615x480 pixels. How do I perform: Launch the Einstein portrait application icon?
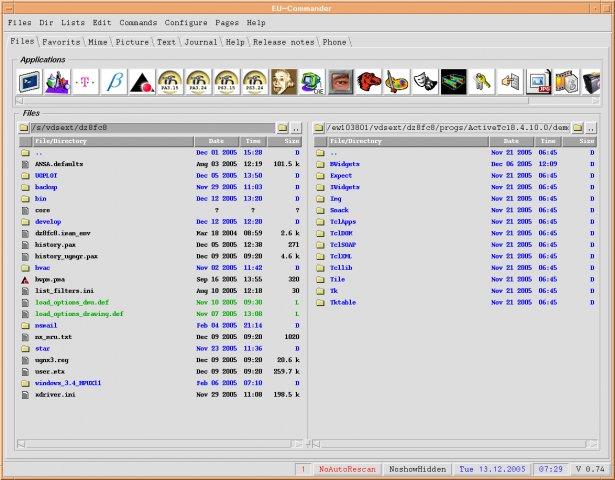284,82
